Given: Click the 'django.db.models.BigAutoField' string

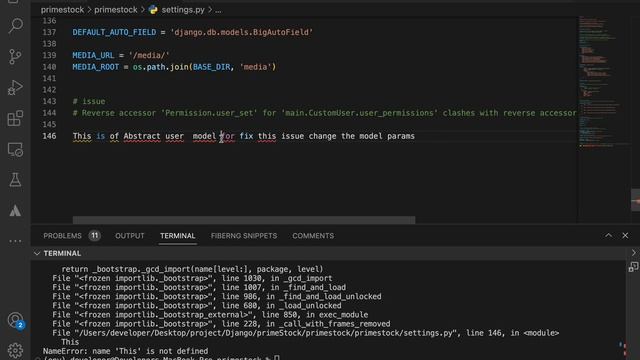Looking at the screenshot, I should [242, 32].
